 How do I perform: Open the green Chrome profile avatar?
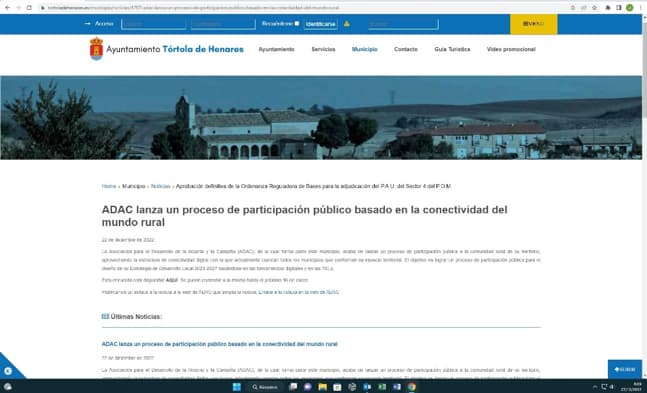pyautogui.click(x=629, y=7)
